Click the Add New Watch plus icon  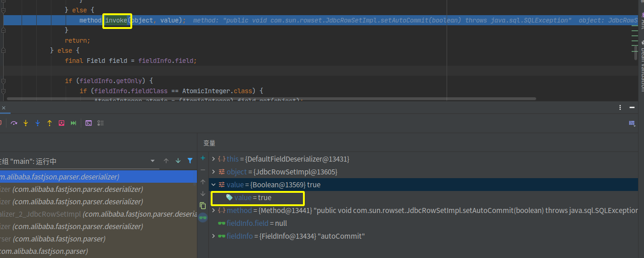click(x=203, y=158)
